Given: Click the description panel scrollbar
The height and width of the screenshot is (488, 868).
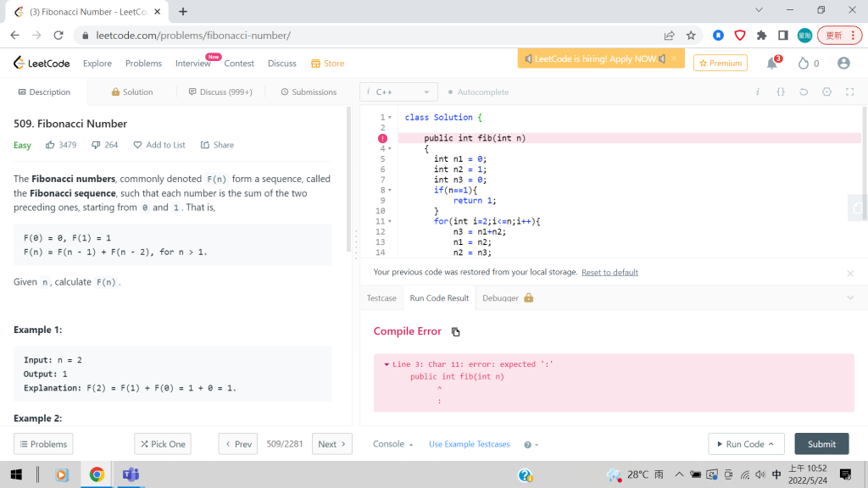Looking at the screenshot, I should coord(348,180).
